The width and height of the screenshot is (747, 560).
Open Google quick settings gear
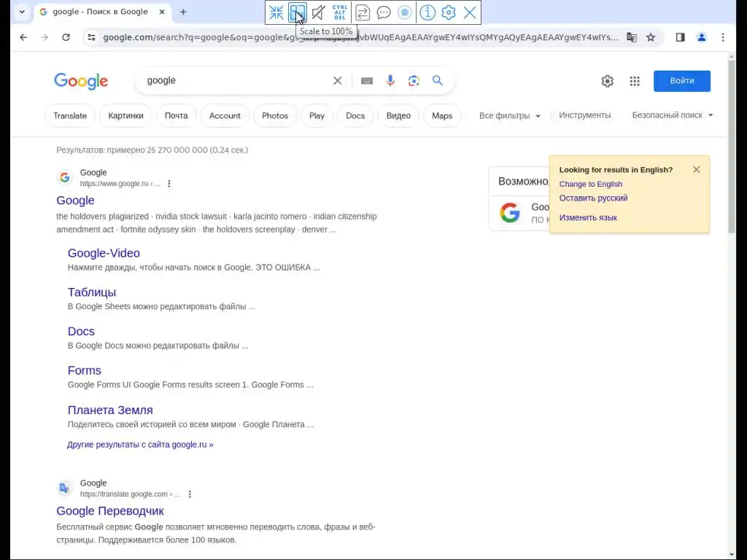(608, 81)
